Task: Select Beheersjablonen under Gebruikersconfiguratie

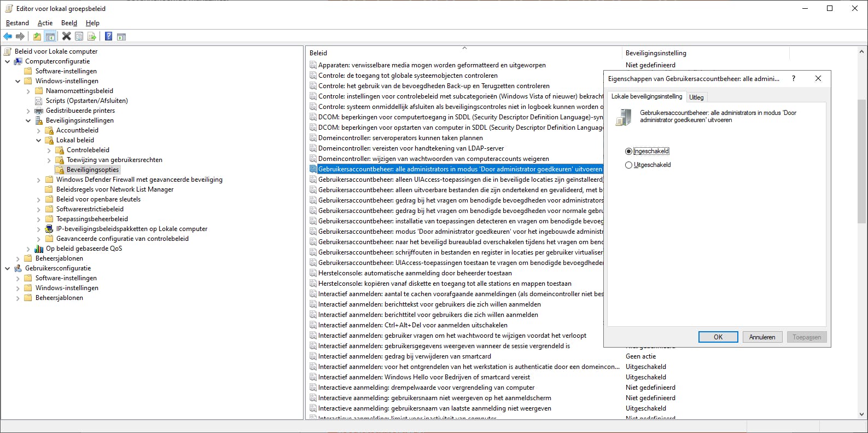Action: tap(59, 298)
